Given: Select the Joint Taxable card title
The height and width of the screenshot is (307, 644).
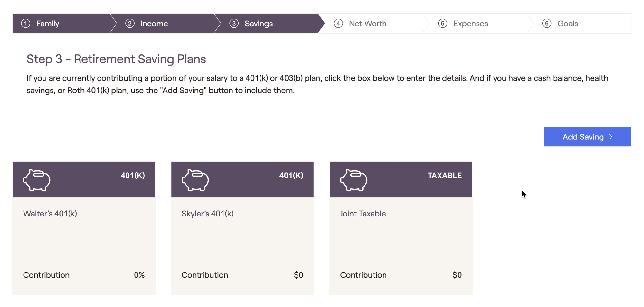Looking at the screenshot, I should tap(363, 214).
